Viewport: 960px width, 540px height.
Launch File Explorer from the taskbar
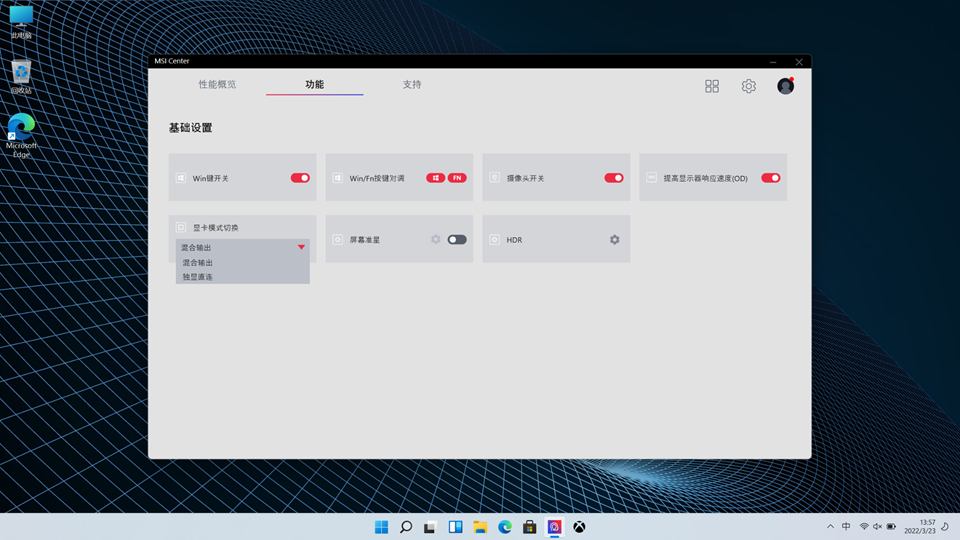pos(480,527)
